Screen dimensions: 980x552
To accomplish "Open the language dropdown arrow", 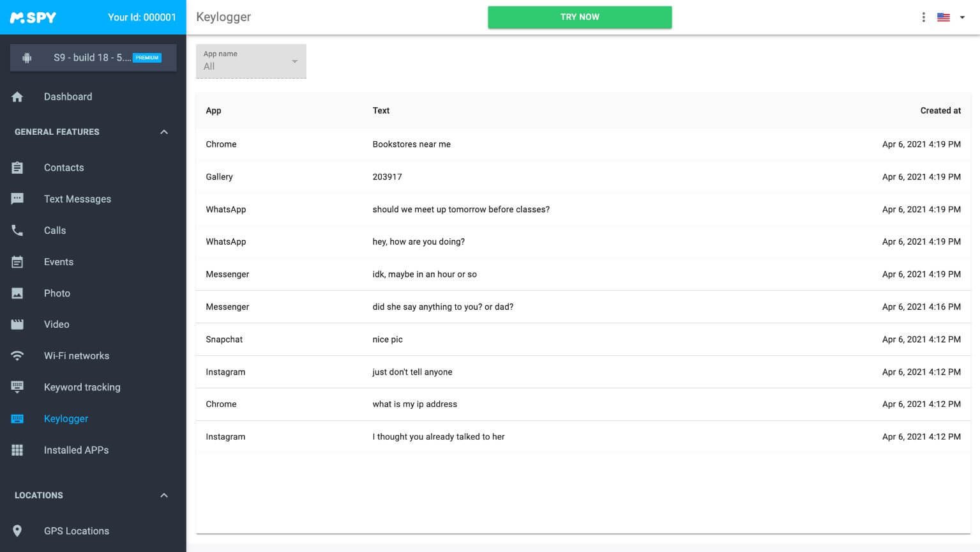I will click(x=962, y=17).
